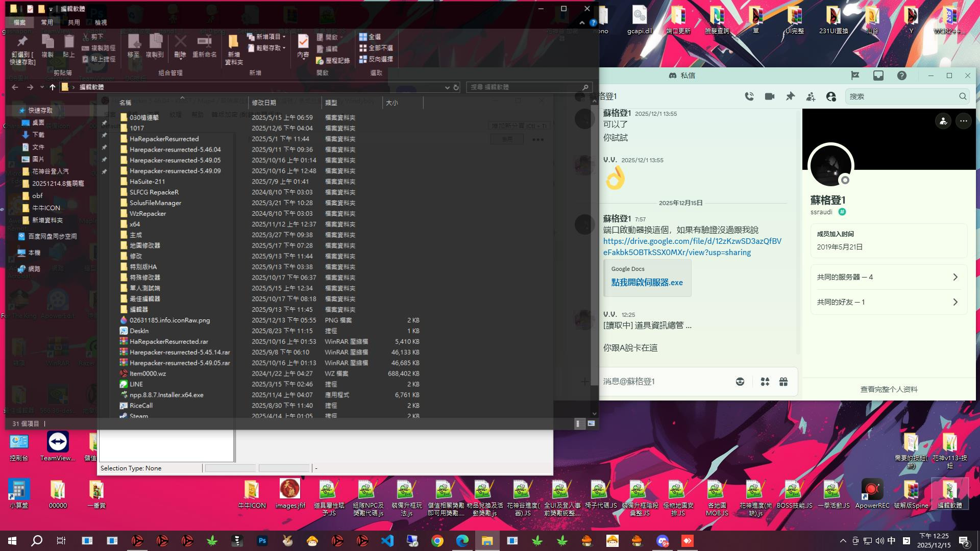Start a voice call in the Discord DM

point(749,96)
